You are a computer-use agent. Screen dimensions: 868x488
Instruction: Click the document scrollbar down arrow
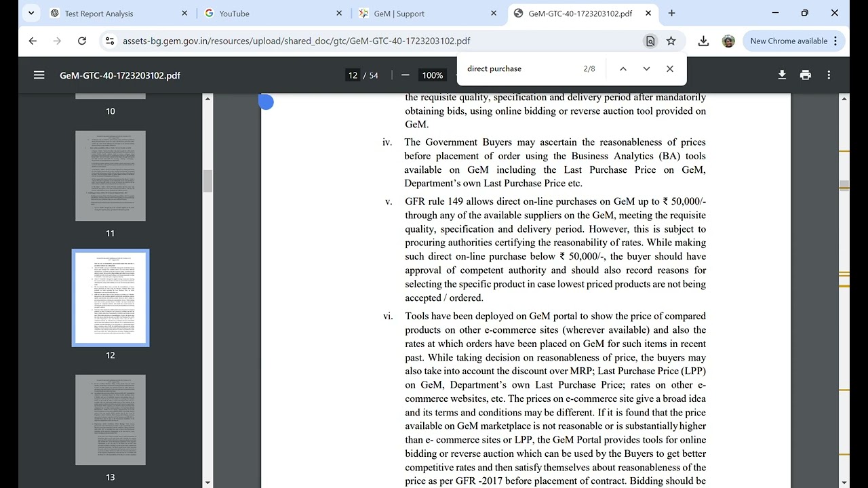click(x=844, y=483)
